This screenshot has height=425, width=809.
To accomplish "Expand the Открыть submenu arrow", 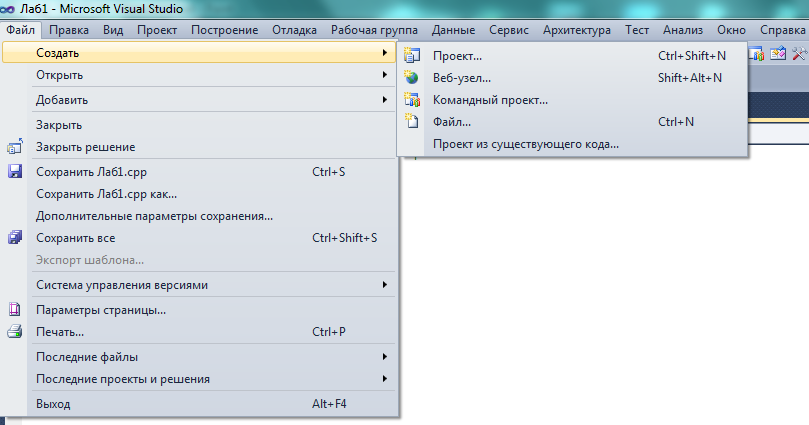I will pyautogui.click(x=384, y=75).
